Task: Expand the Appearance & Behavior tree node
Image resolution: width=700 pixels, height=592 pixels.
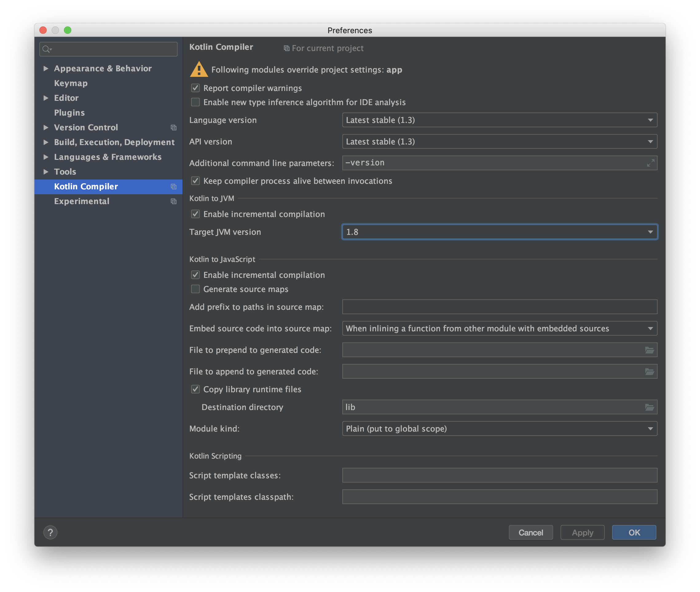Action: (x=46, y=69)
